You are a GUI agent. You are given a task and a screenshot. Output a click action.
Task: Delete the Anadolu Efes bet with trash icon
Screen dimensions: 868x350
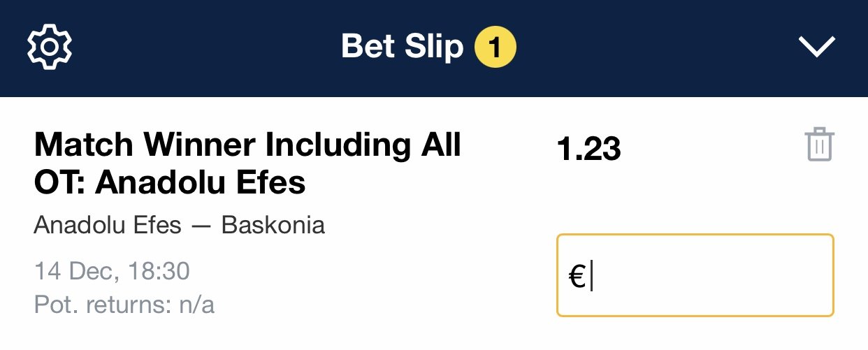[820, 145]
